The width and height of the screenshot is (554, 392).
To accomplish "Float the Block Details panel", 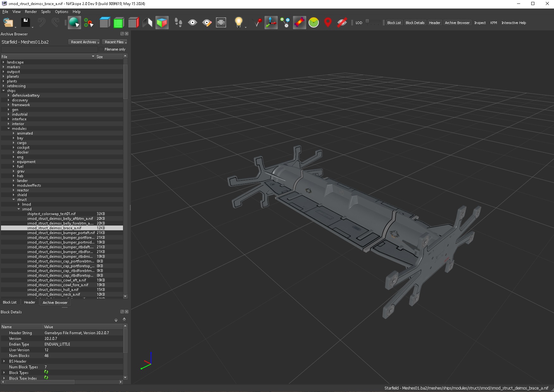I will click(122, 312).
